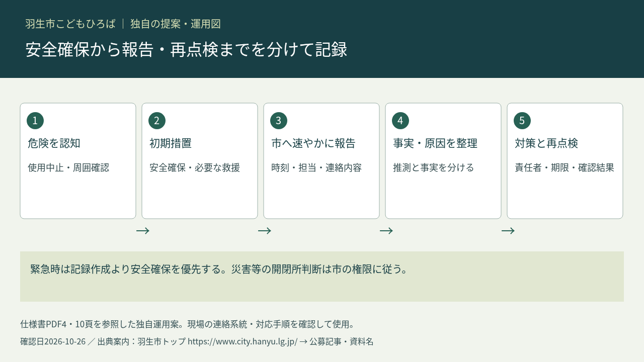Select the heading 危険を認知
644x362 pixels.
(54, 143)
